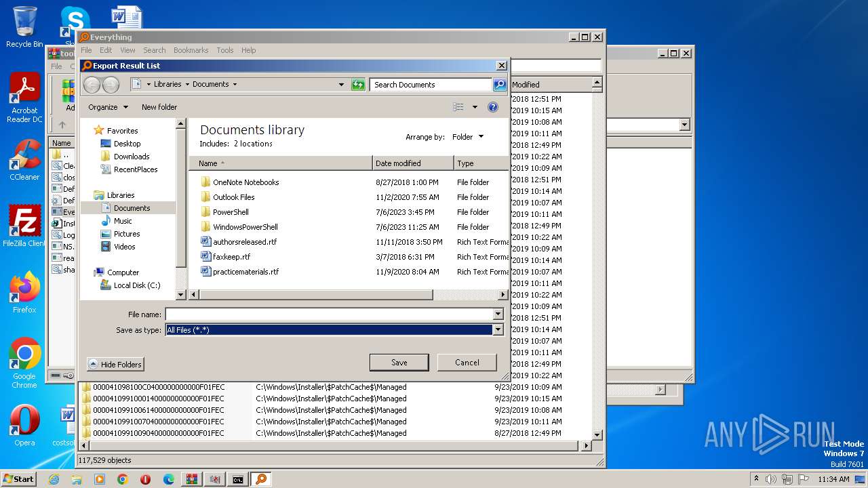Click New folder

tap(159, 107)
